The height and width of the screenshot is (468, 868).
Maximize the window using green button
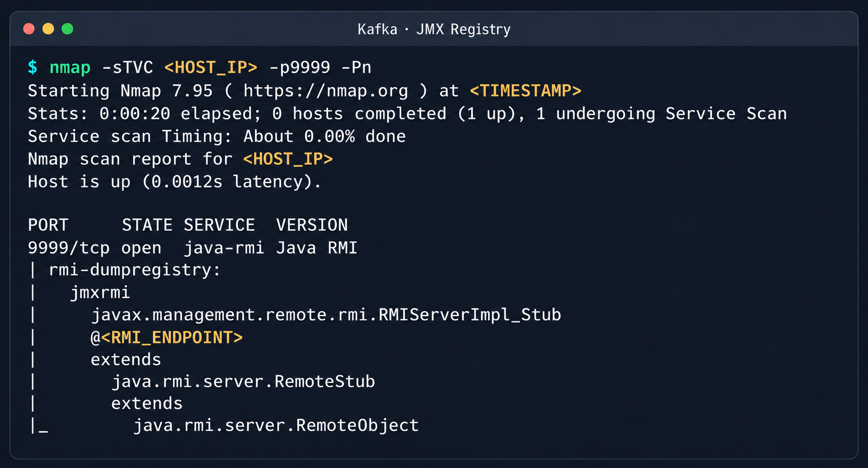[67, 29]
